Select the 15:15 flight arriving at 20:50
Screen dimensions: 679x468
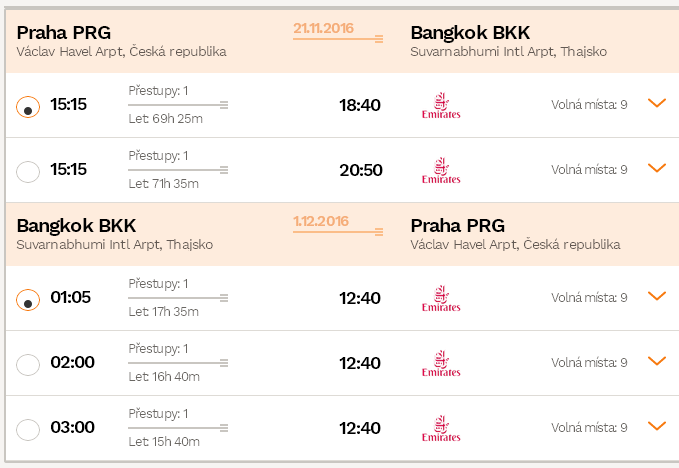pos(28,171)
